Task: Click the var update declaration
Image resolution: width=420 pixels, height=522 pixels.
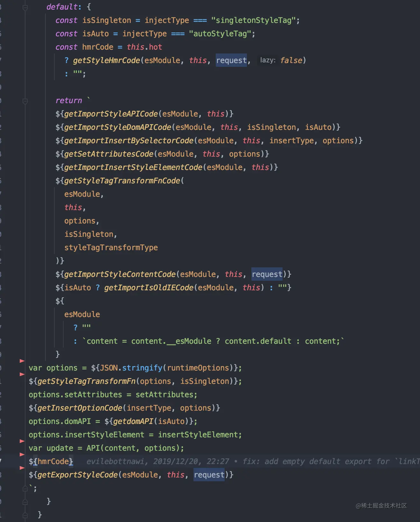Action: (51, 448)
